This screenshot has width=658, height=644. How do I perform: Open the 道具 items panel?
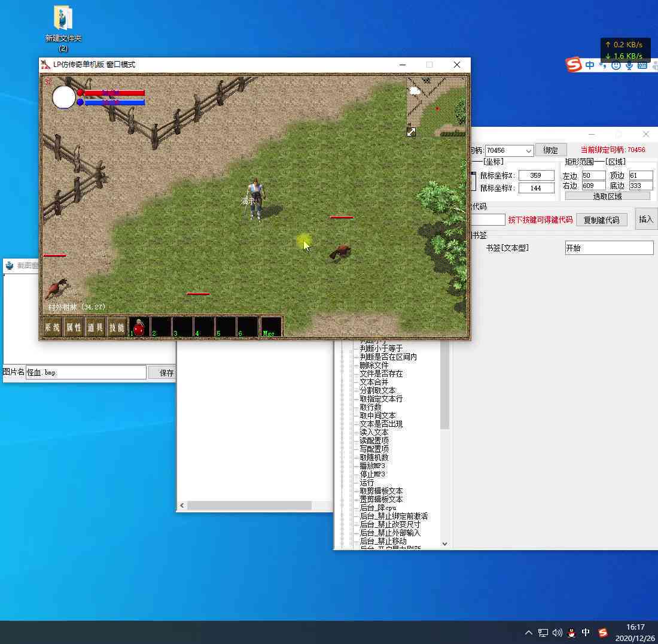[95, 327]
